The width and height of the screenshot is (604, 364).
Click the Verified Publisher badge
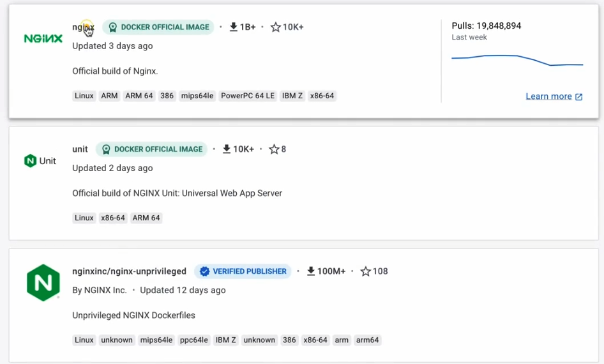(x=243, y=271)
